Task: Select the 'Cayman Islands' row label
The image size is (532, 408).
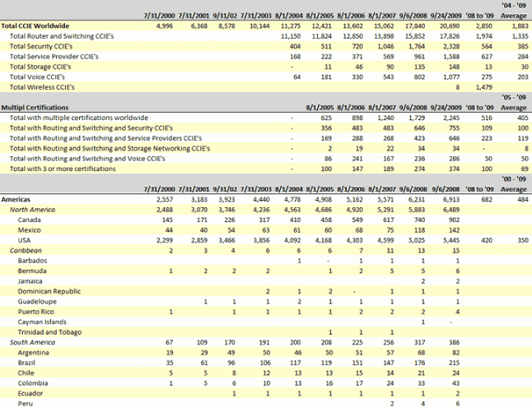Action: point(42,322)
